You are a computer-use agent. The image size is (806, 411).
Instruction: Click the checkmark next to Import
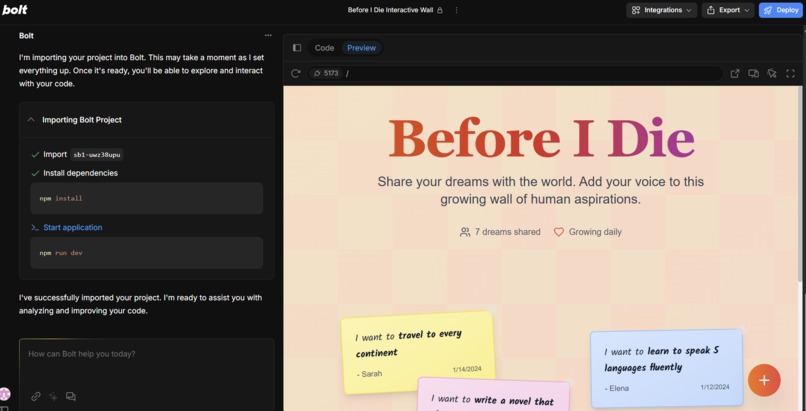pyautogui.click(x=35, y=155)
